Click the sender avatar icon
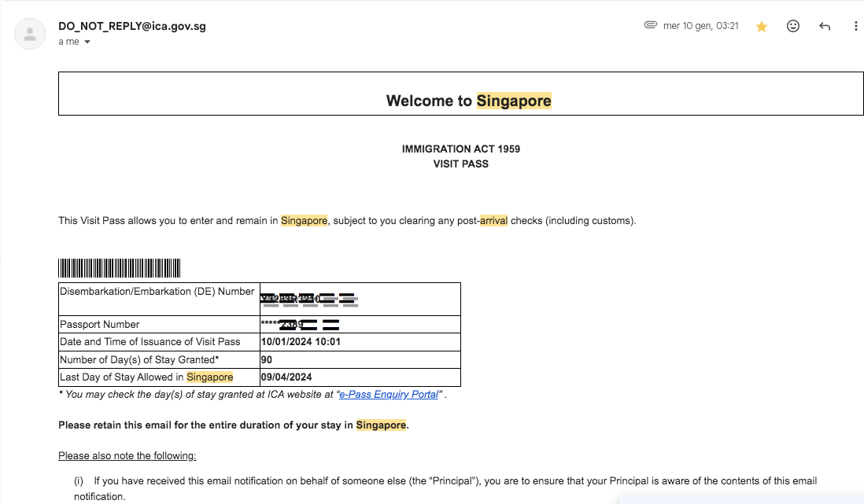The width and height of the screenshot is (864, 504). click(x=30, y=34)
